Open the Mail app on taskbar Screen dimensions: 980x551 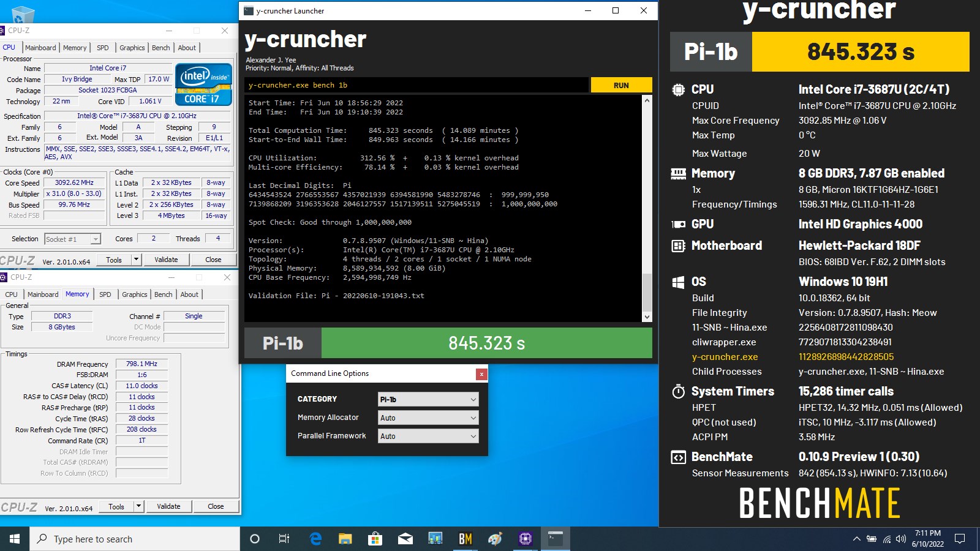[405, 539]
